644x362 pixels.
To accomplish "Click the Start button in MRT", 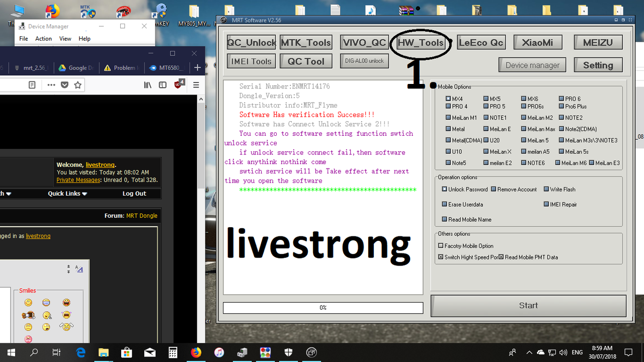I will click(528, 305).
